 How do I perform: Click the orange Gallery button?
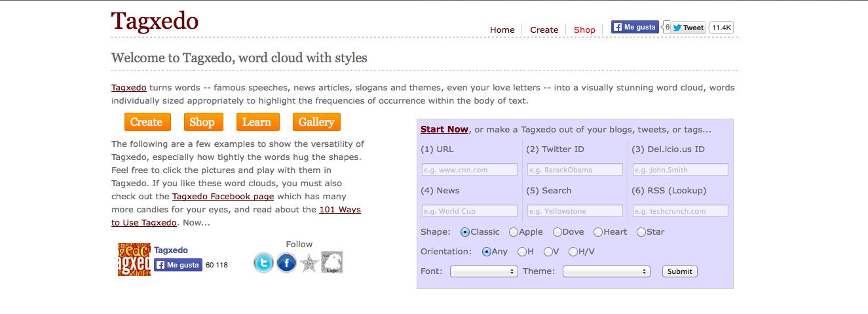[x=316, y=122]
